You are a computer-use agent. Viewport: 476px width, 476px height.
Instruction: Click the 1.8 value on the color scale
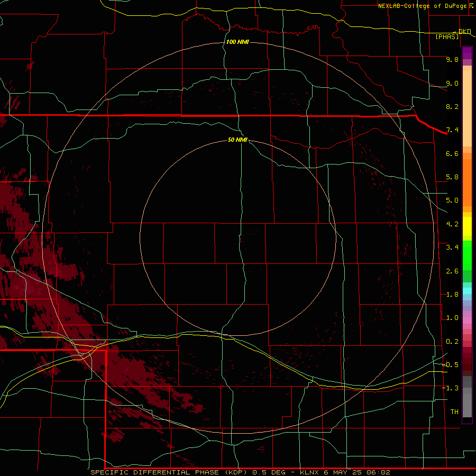pyautogui.click(x=452, y=295)
